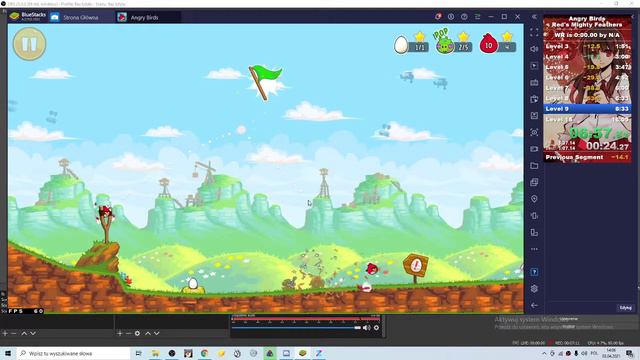
Task: Switch to Angry Birds tab
Action: click(x=148, y=17)
